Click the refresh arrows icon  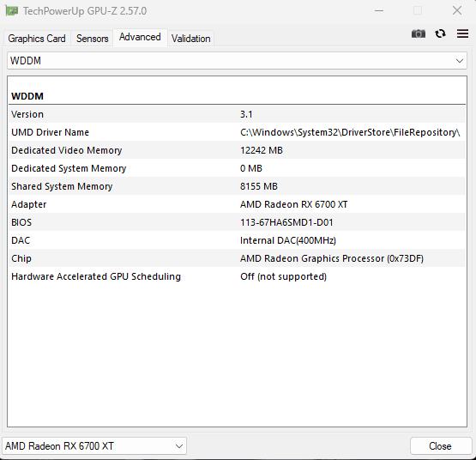point(440,33)
